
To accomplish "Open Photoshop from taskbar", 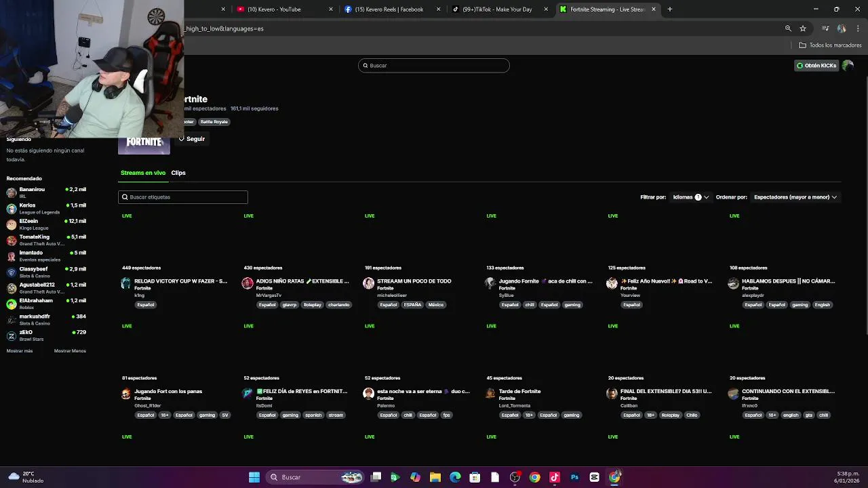I will (574, 477).
